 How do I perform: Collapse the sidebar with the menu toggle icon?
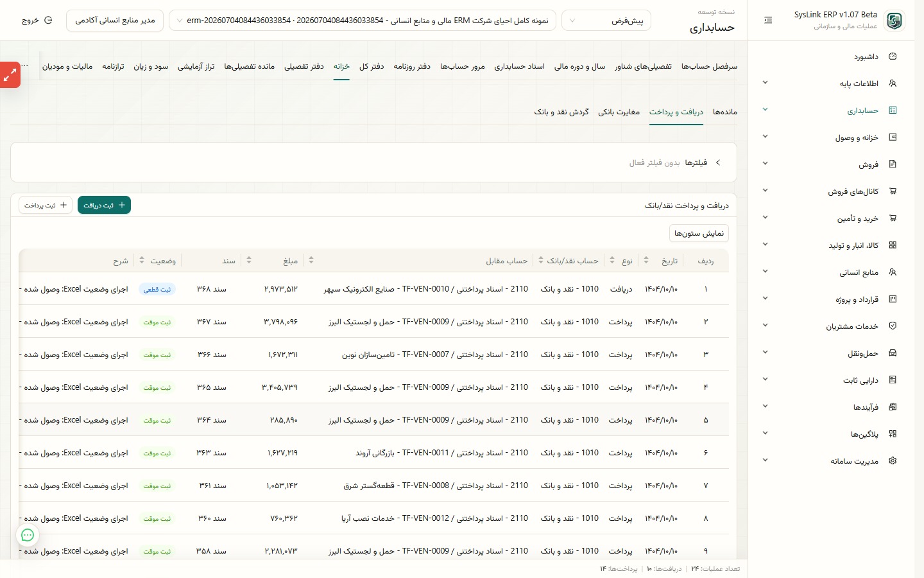click(x=768, y=21)
